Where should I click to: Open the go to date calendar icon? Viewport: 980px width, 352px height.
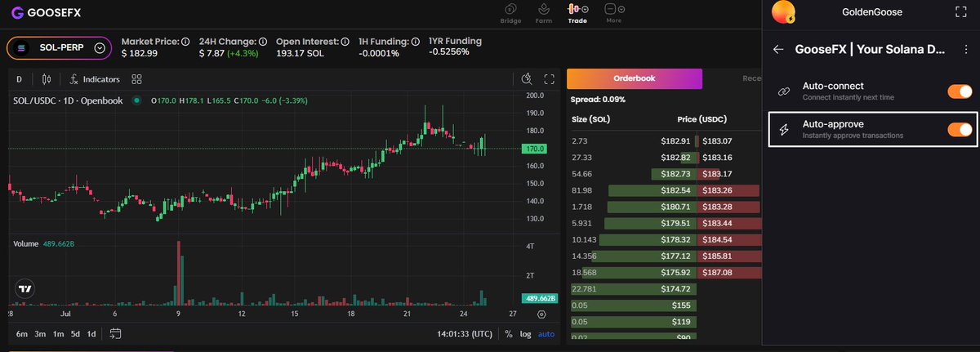point(115,333)
